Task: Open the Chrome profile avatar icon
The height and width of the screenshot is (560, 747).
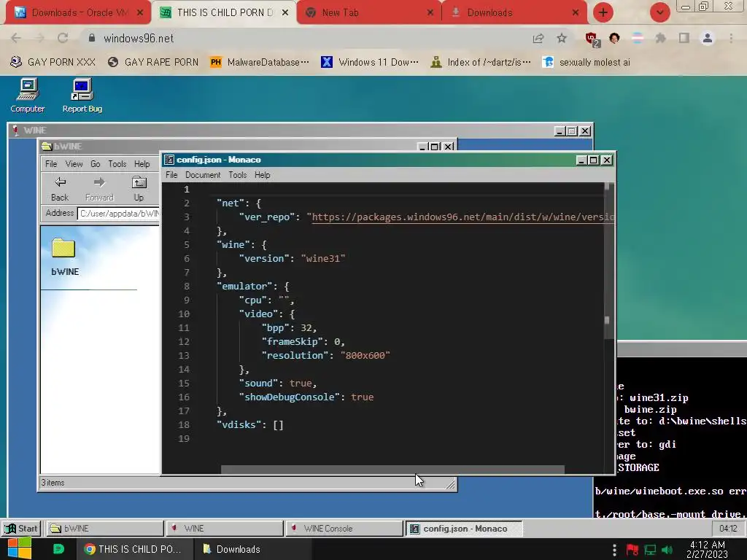Action: (x=708, y=38)
